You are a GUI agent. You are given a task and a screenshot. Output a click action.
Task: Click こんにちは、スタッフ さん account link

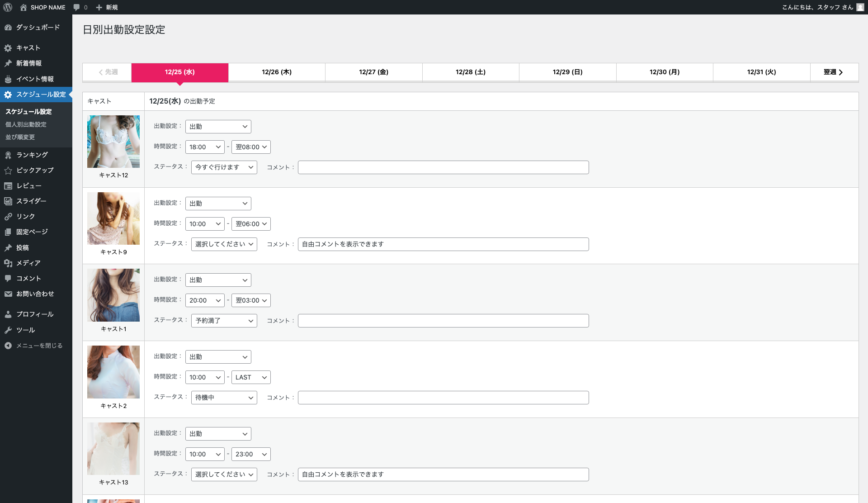[x=823, y=7]
